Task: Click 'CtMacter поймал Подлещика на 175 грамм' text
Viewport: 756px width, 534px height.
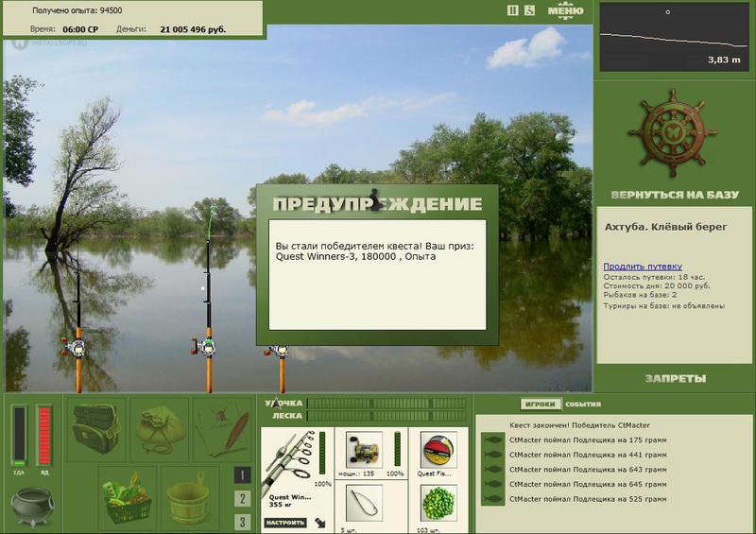Action: pyautogui.click(x=588, y=439)
